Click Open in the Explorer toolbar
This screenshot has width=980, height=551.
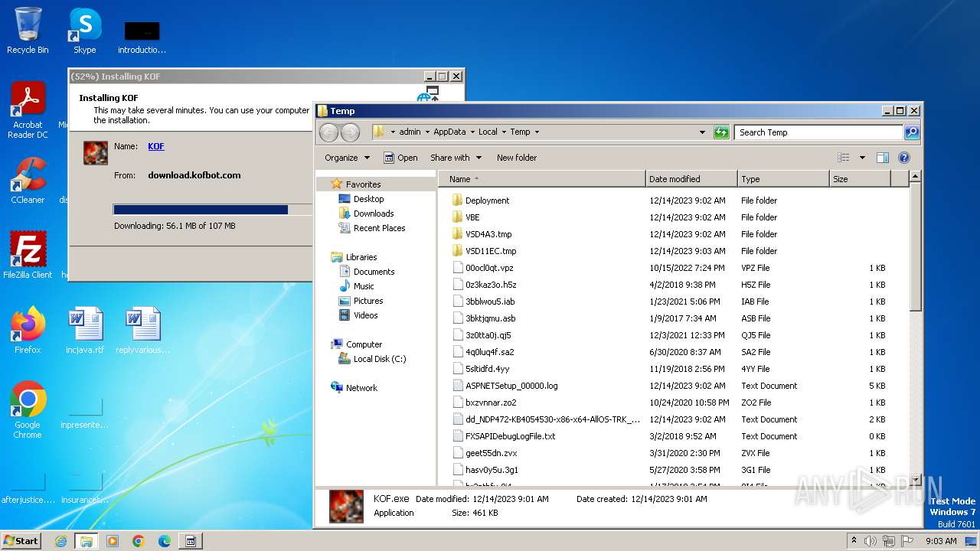point(400,158)
